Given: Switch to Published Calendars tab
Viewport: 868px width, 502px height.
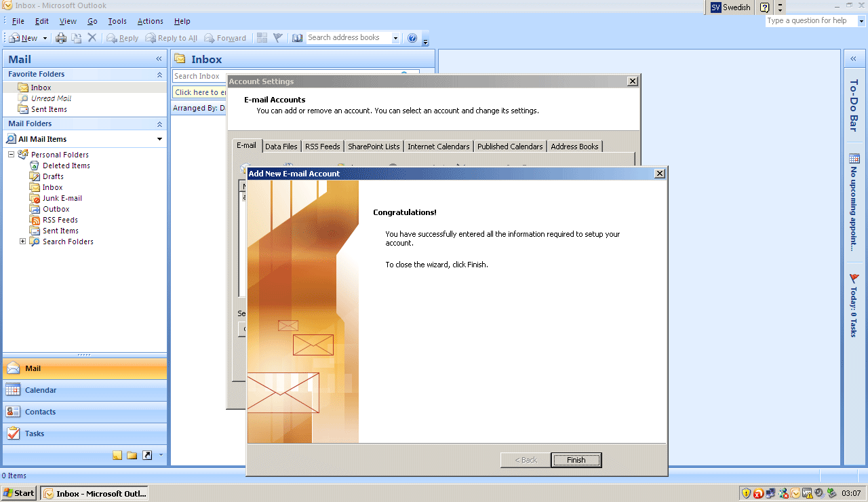Looking at the screenshot, I should 510,147.
